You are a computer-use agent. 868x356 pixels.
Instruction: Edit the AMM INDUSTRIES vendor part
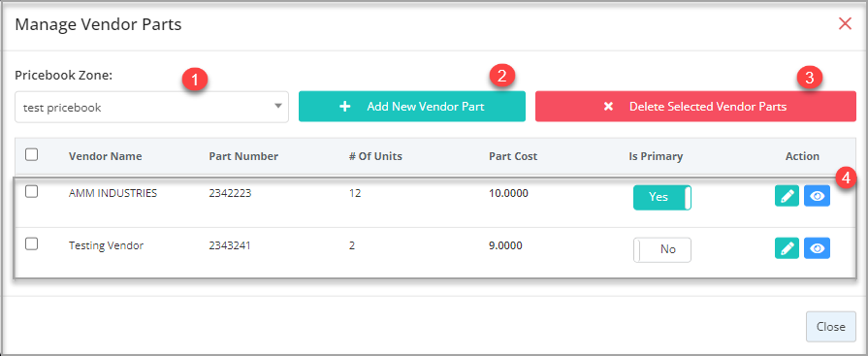click(x=787, y=196)
